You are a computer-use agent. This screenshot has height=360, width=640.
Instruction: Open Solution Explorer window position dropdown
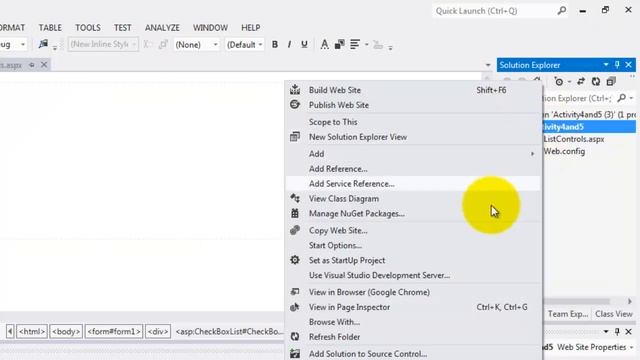click(x=606, y=65)
